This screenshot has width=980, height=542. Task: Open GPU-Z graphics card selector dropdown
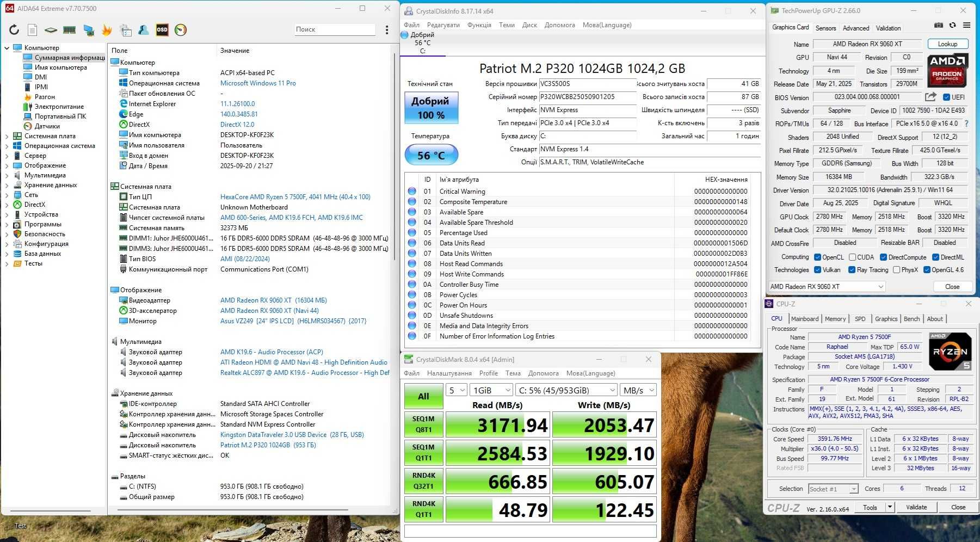click(827, 287)
